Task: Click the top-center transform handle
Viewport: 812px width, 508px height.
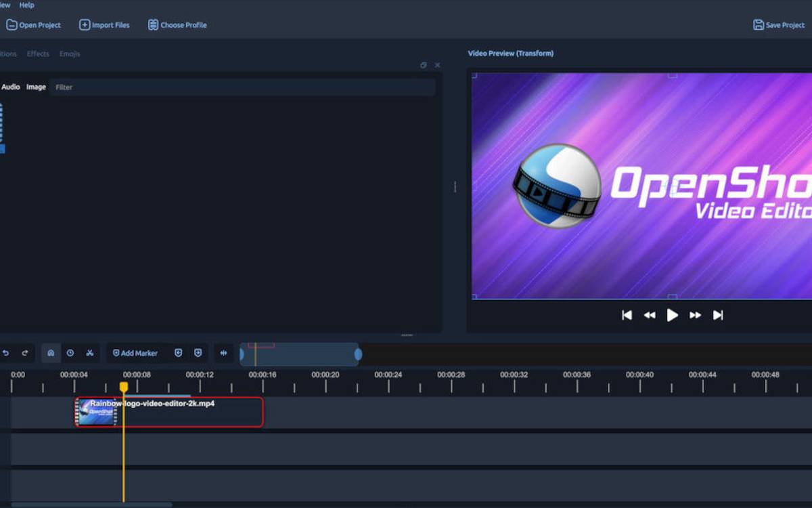Action: [x=673, y=75]
